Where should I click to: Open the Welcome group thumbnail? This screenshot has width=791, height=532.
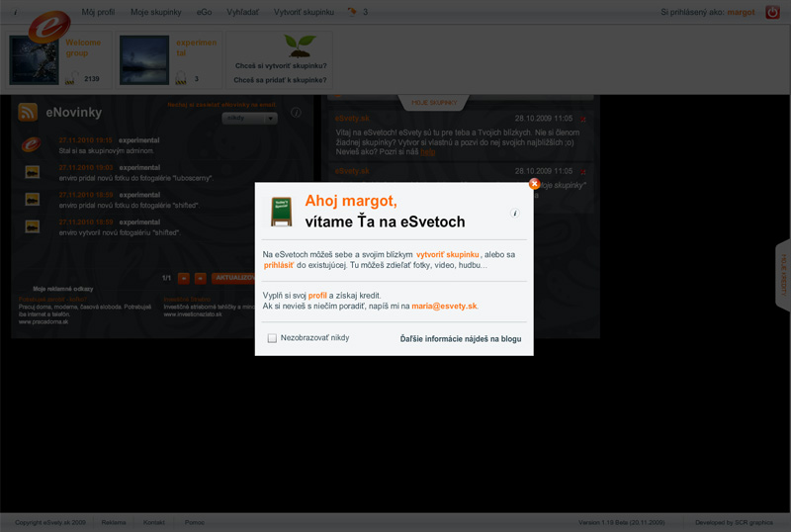[34, 59]
